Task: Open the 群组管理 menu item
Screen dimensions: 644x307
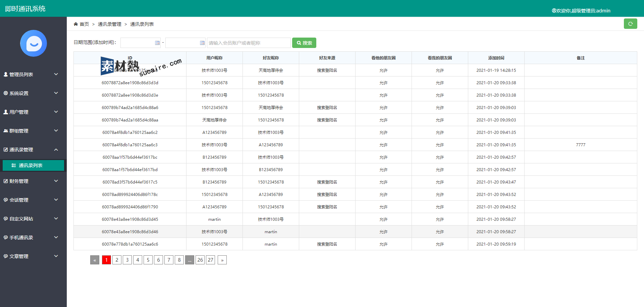Action: tap(19, 131)
